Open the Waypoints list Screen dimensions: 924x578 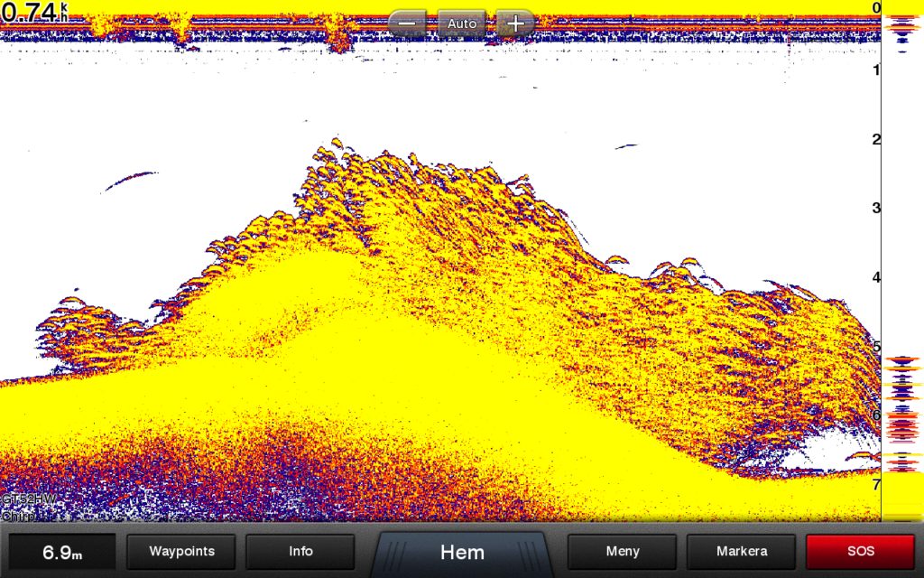point(181,551)
